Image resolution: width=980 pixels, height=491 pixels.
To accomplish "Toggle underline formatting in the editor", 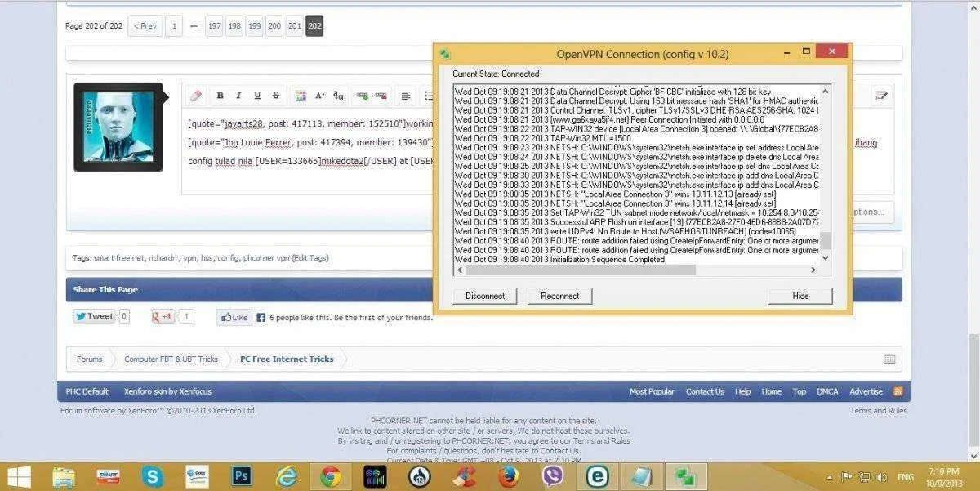I will click(x=257, y=96).
